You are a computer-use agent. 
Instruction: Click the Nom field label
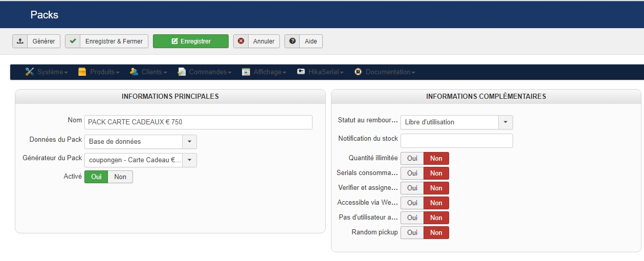(75, 120)
